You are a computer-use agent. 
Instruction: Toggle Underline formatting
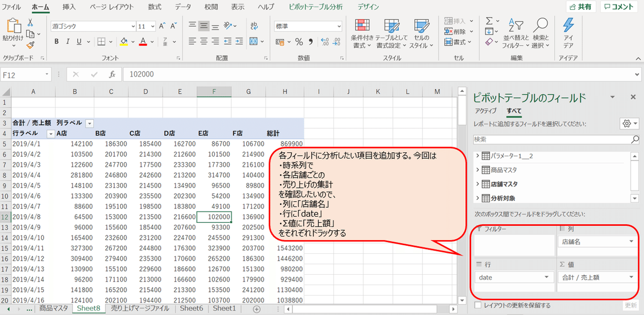(x=79, y=41)
